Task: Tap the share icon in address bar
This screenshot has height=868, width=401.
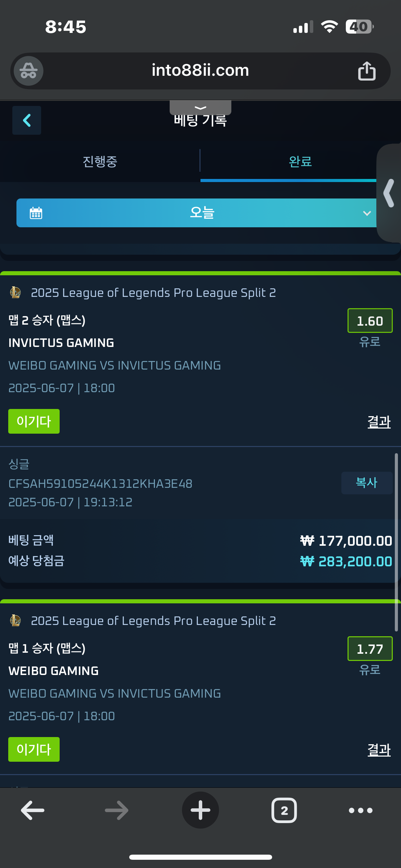Action: tap(367, 71)
